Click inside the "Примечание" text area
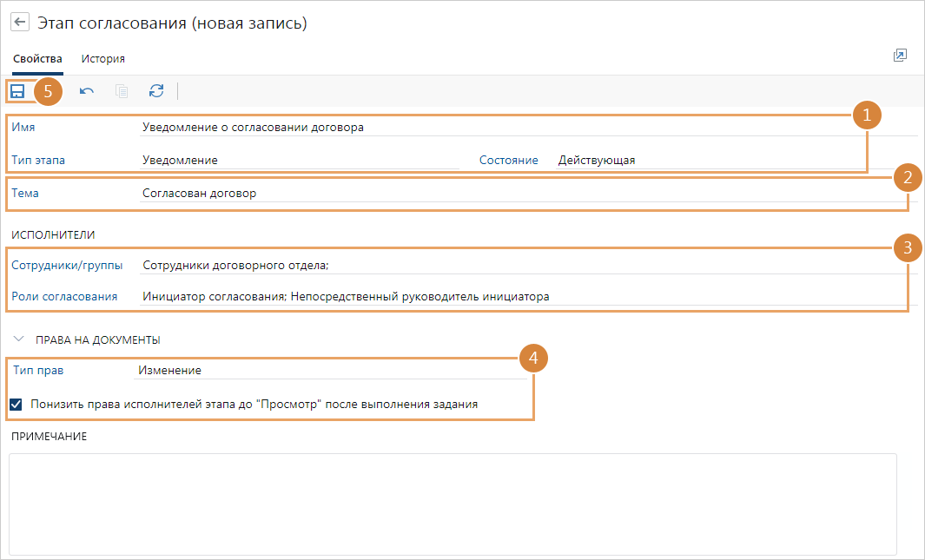This screenshot has width=925, height=560. click(452, 504)
